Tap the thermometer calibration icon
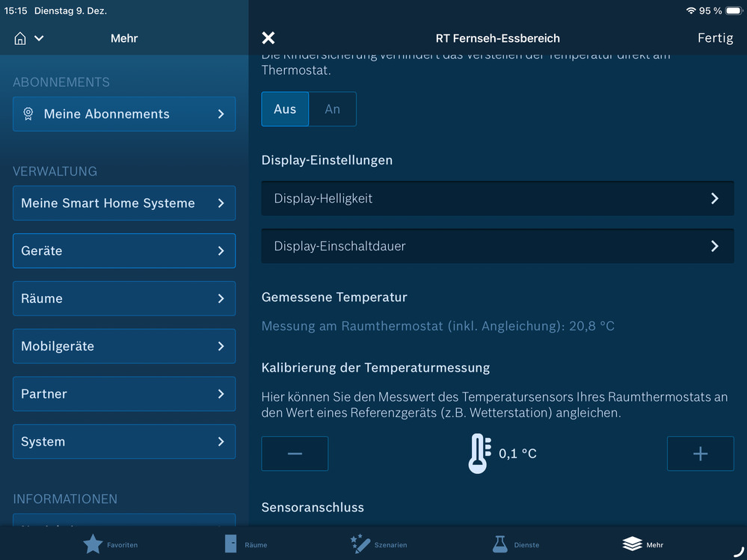The height and width of the screenshot is (560, 747). (x=479, y=453)
